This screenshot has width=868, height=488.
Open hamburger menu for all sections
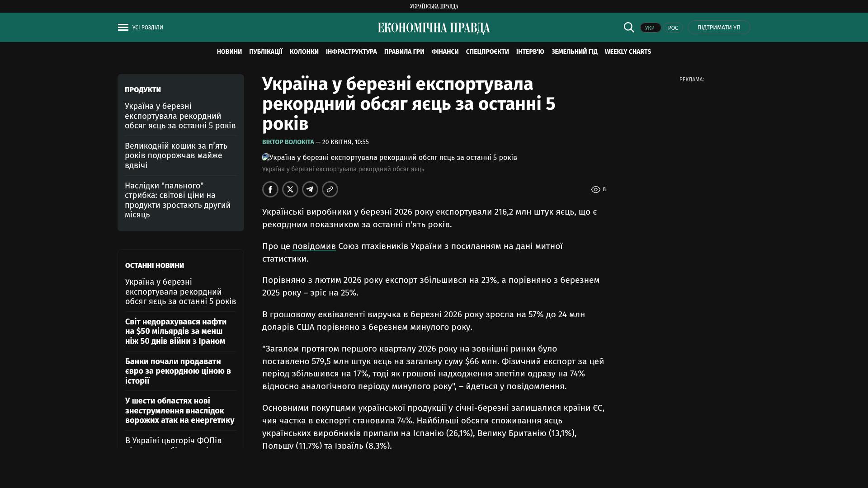click(x=123, y=28)
